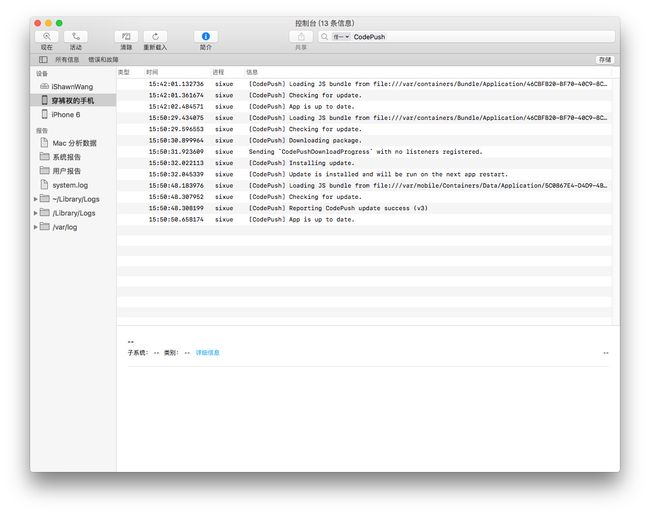650x515 pixels.
Task: Toggle the sidebar visibility icon
Action: [x=43, y=60]
